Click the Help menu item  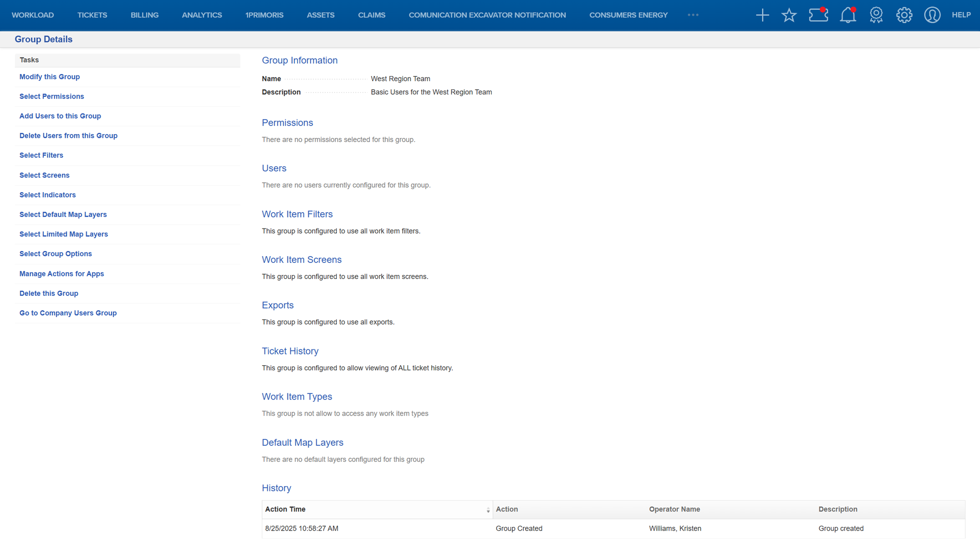[x=961, y=15]
